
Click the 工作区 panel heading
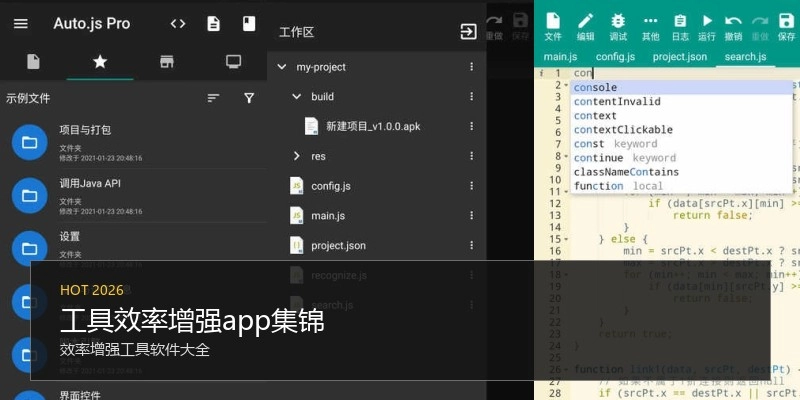point(296,33)
